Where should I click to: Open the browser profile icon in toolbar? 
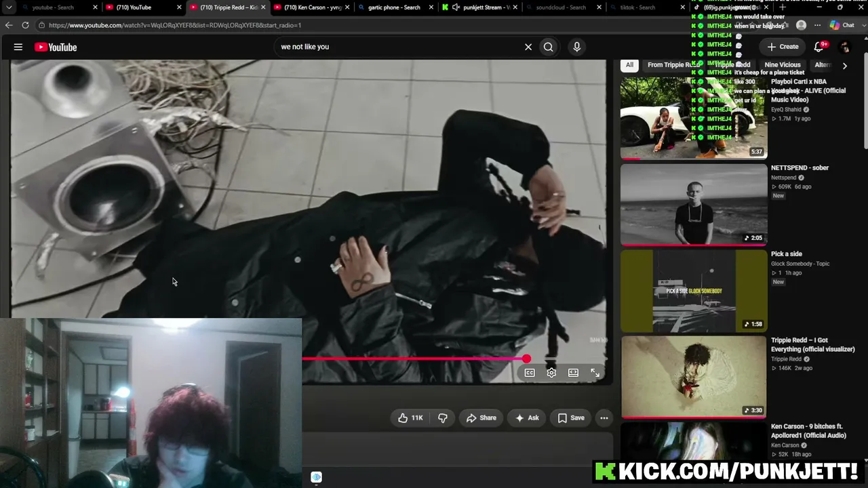pos(801,25)
